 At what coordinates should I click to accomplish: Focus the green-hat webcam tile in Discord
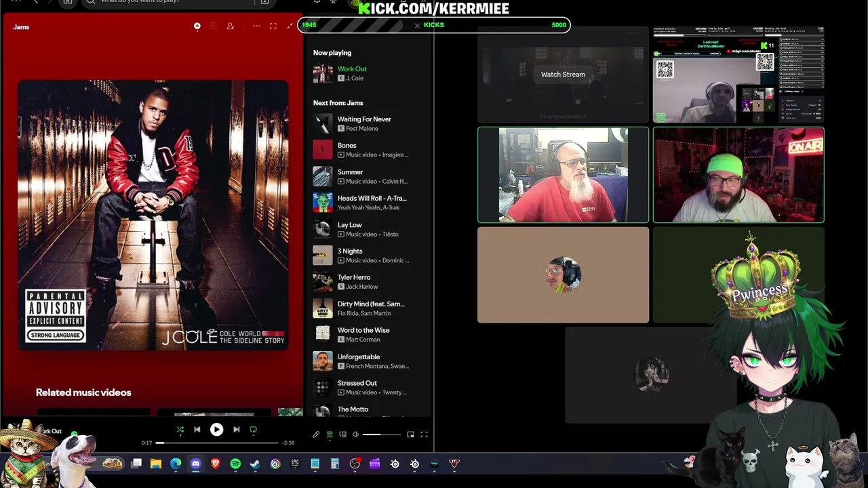pyautogui.click(x=738, y=175)
